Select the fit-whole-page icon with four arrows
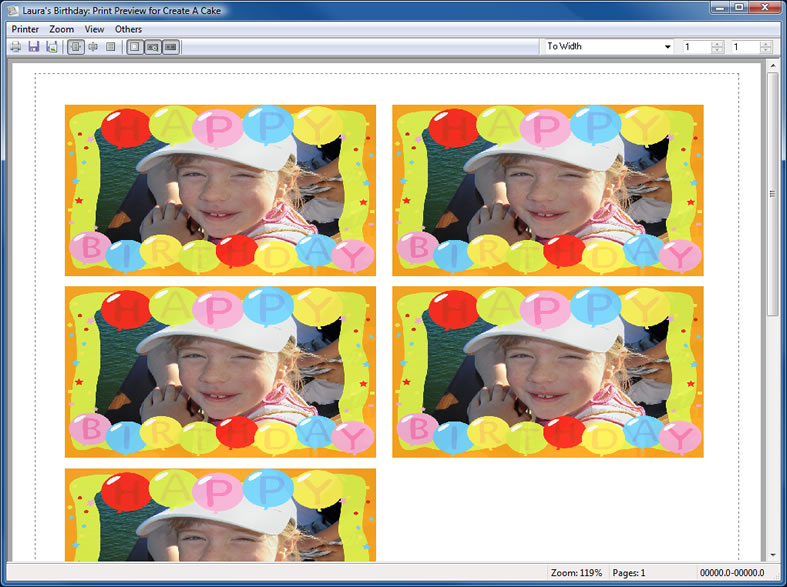Image resolution: width=787 pixels, height=587 pixels. point(93,47)
